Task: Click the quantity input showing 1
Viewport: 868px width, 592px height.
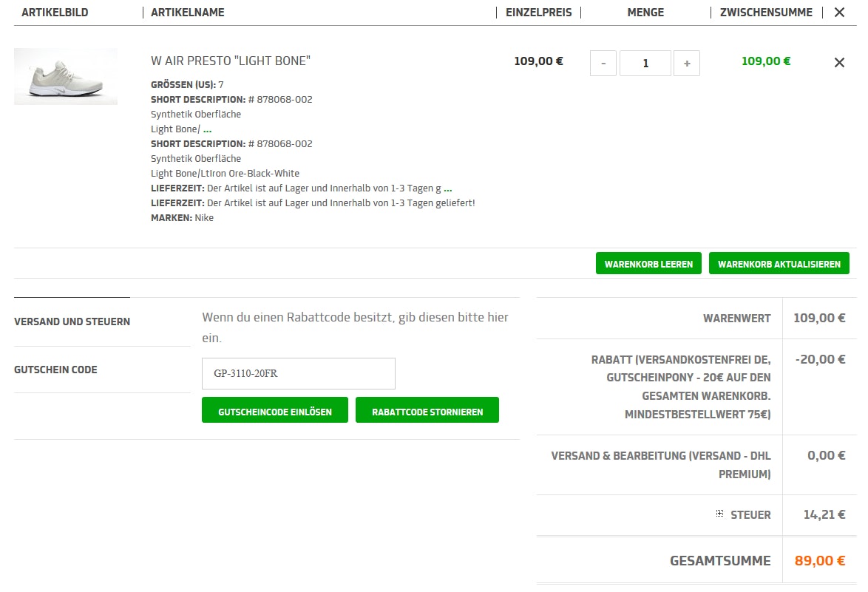Action: pyautogui.click(x=645, y=64)
